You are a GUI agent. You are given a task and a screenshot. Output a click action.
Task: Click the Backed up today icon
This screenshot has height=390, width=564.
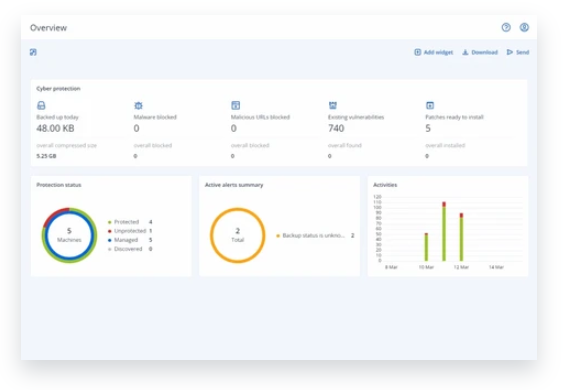pyautogui.click(x=41, y=105)
